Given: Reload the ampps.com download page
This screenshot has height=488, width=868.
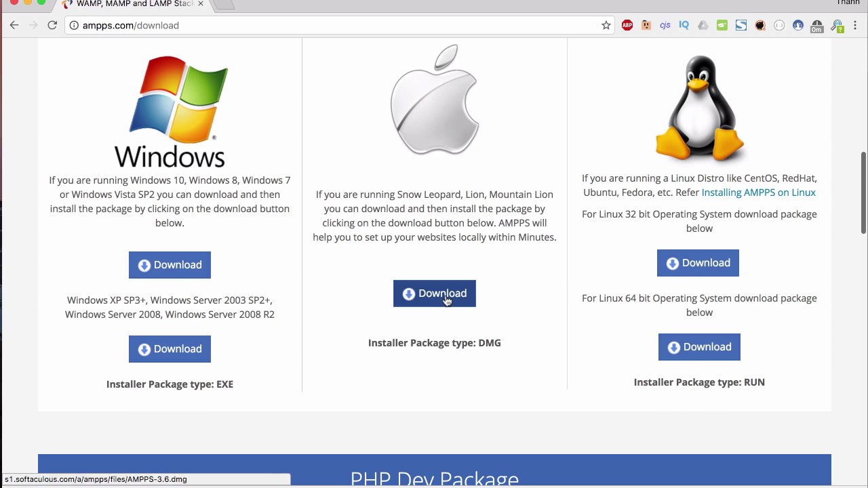Looking at the screenshot, I should 52,25.
